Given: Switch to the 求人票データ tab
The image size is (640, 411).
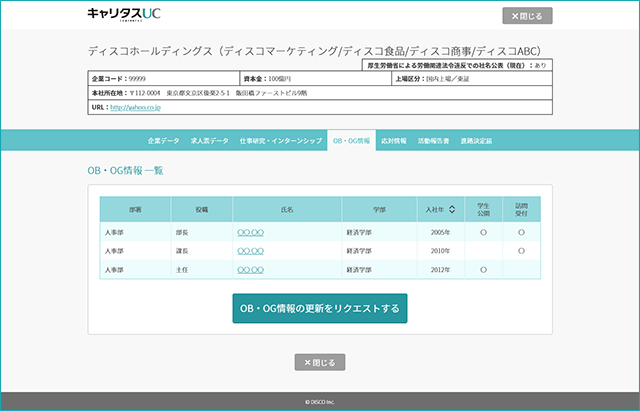Looking at the screenshot, I should pyautogui.click(x=210, y=141).
